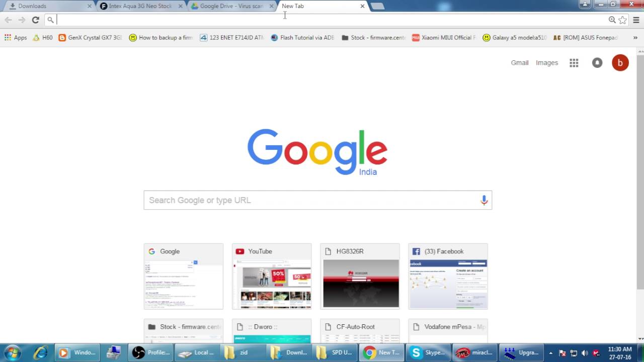Open Galaxy a5 model a510 bookmark
The height and width of the screenshot is (362, 644).
point(514,38)
